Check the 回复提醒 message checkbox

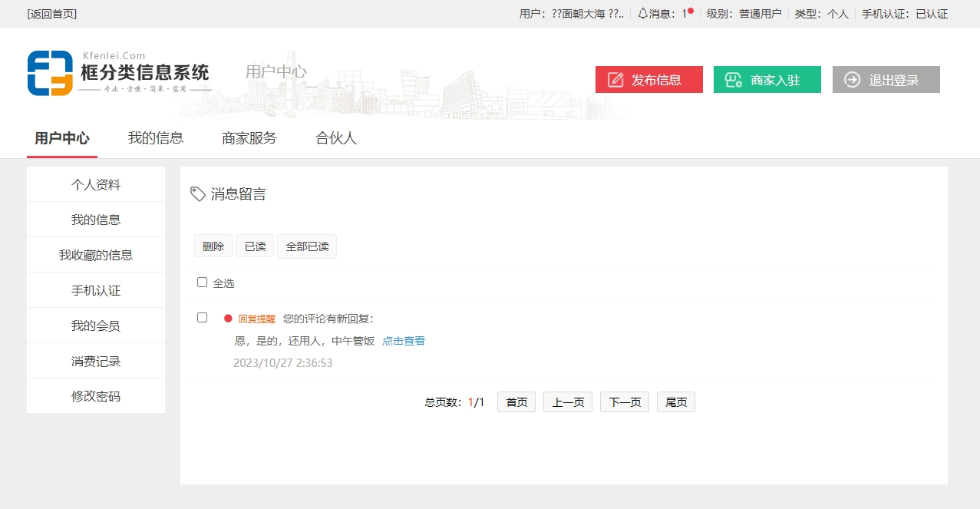point(203,318)
